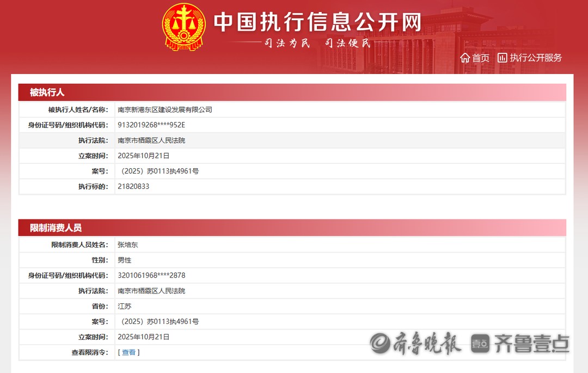Click organization code 9132019268****952E
This screenshot has height=373, width=588.
[151, 125]
